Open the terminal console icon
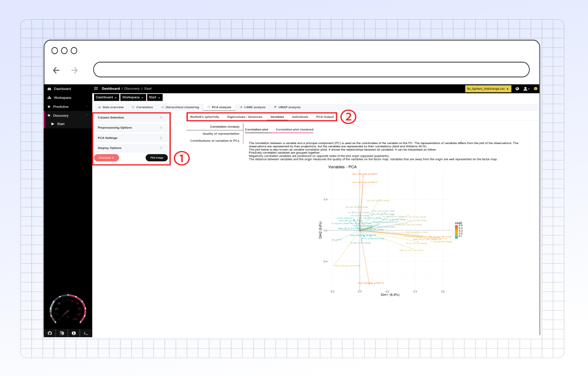Screen dimensions: 588x376 (85, 333)
